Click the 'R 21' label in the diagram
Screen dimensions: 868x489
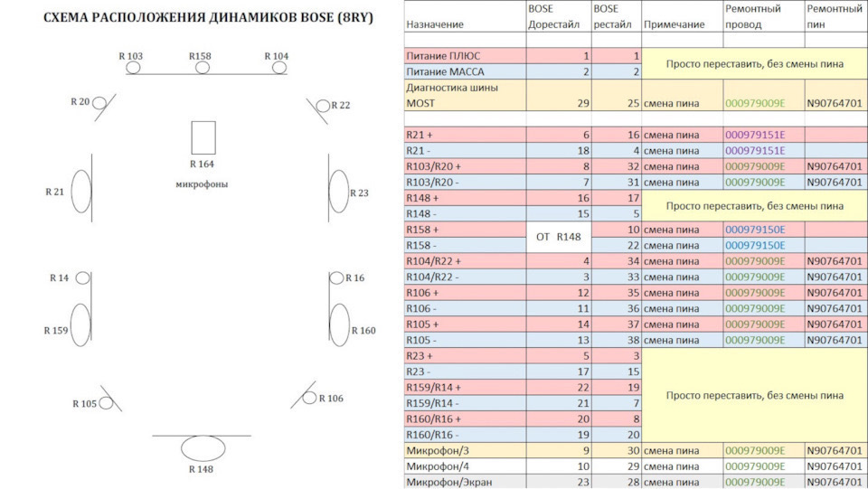(x=55, y=192)
